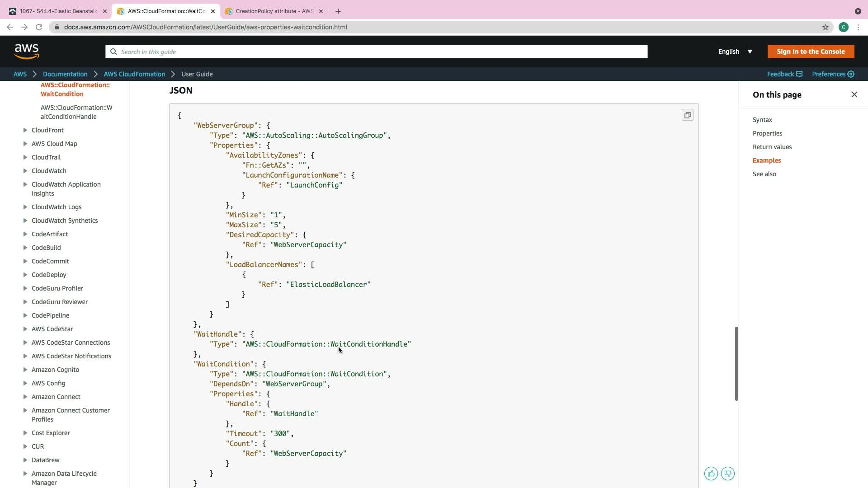Close the On this page panel

(854, 94)
